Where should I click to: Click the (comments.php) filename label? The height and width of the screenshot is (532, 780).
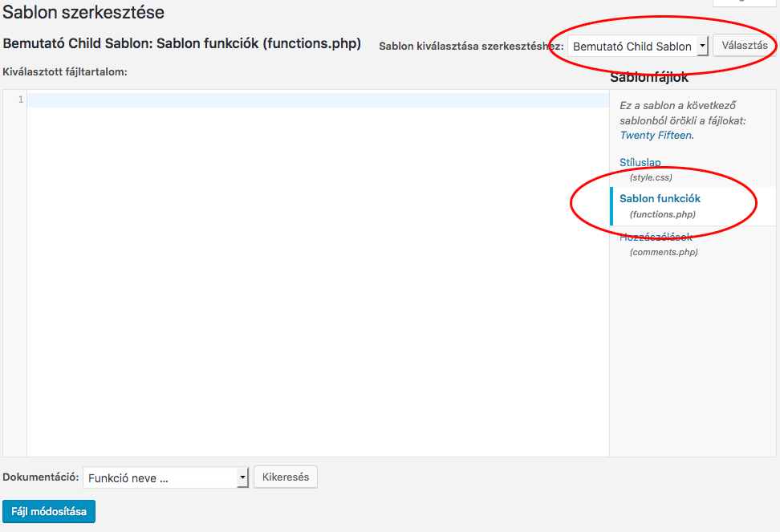click(664, 252)
